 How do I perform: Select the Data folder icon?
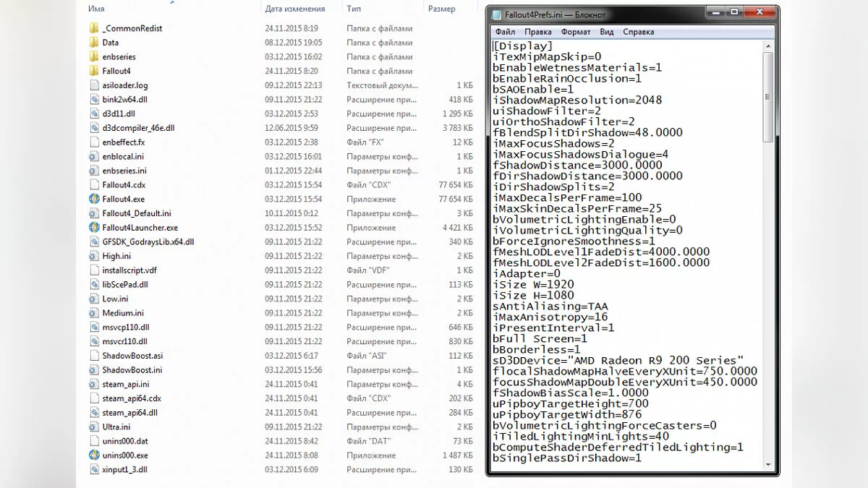tap(94, 43)
